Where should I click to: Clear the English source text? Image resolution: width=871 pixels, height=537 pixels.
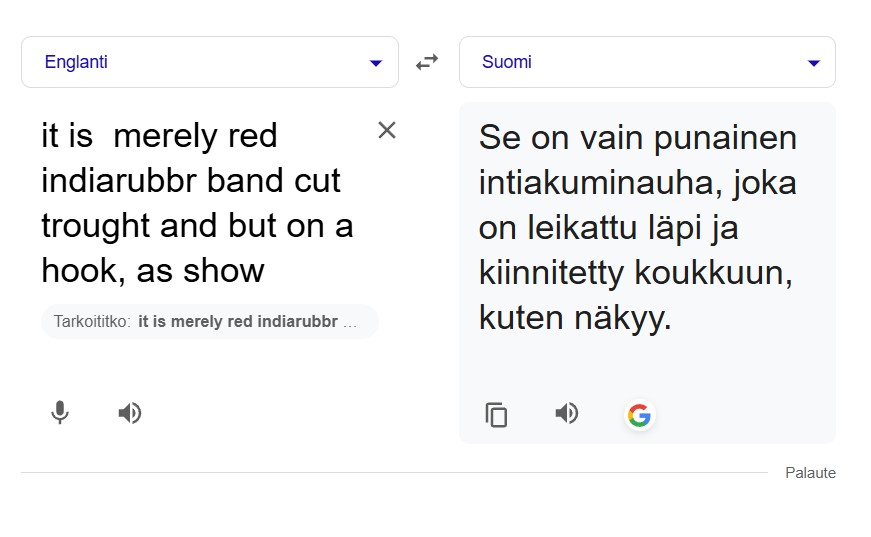click(387, 130)
